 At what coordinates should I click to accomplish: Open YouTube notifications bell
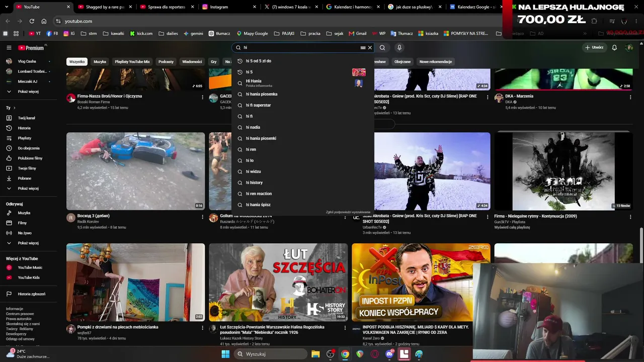(614, 48)
